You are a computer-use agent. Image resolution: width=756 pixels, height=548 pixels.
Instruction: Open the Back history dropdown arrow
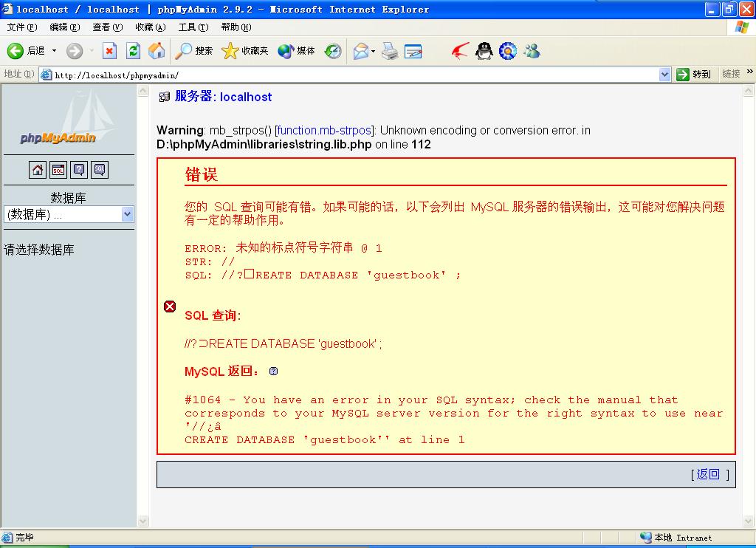(x=54, y=51)
